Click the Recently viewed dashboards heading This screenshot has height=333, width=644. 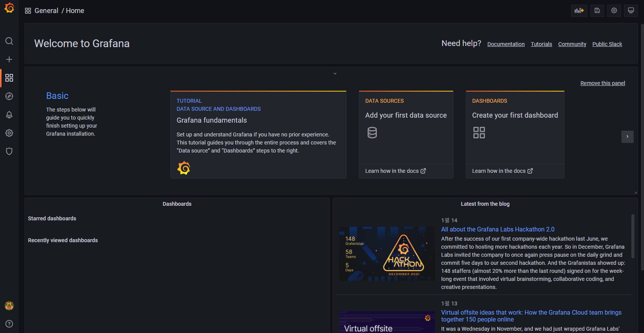click(x=63, y=240)
